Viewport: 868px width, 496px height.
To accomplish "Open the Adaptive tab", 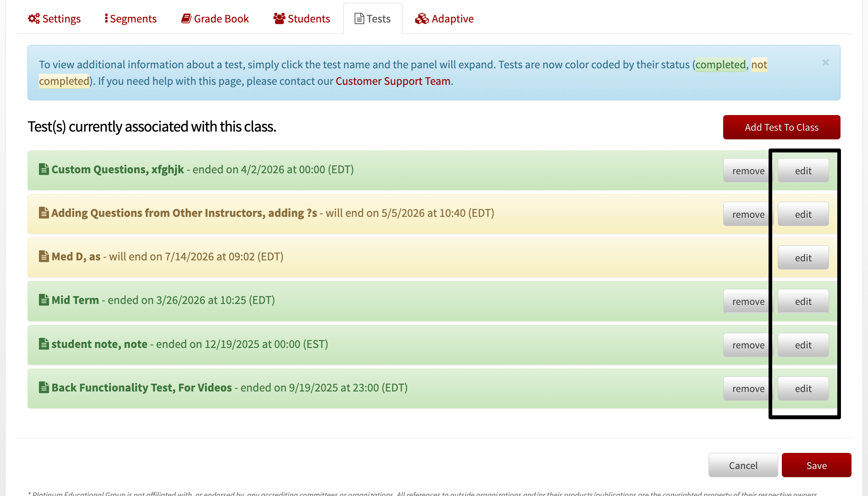I will click(444, 19).
